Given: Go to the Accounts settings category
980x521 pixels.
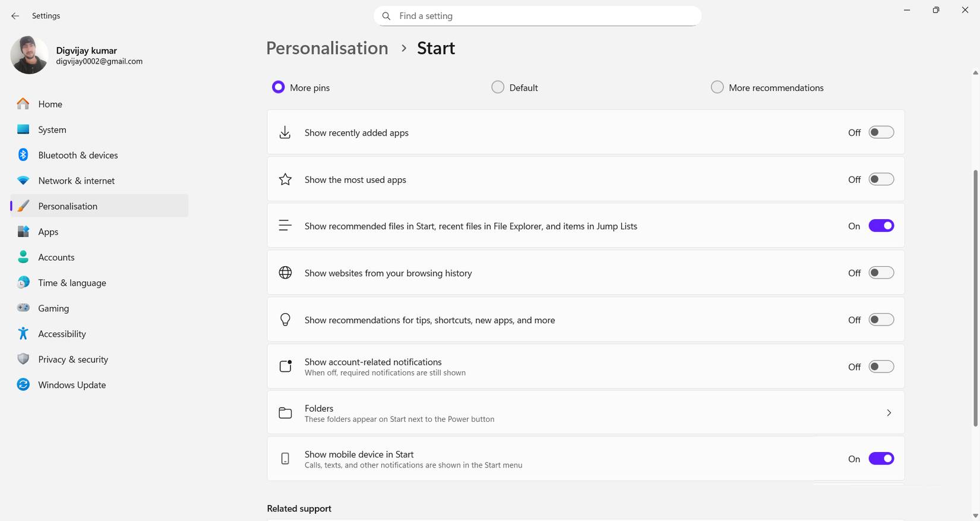Looking at the screenshot, I should (56, 257).
